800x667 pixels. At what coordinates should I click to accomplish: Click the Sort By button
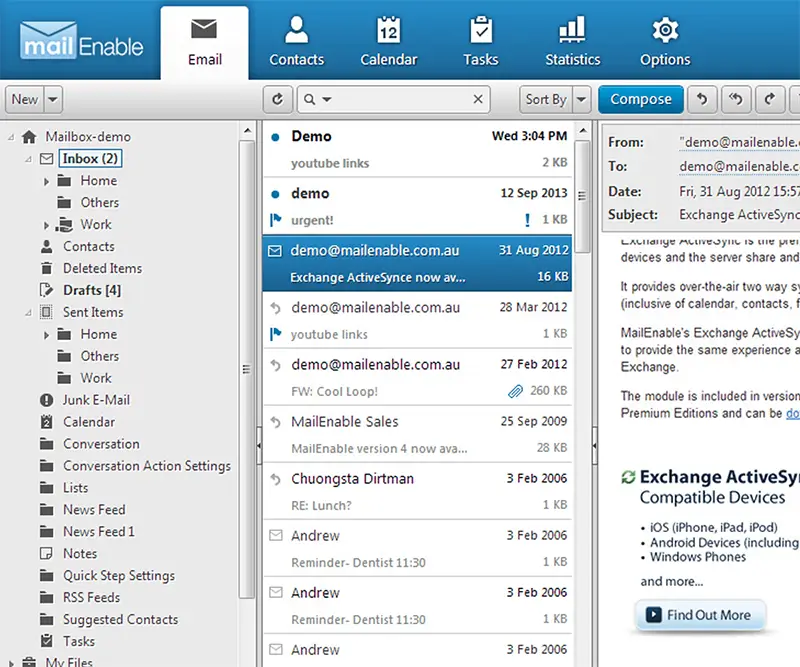[546, 99]
